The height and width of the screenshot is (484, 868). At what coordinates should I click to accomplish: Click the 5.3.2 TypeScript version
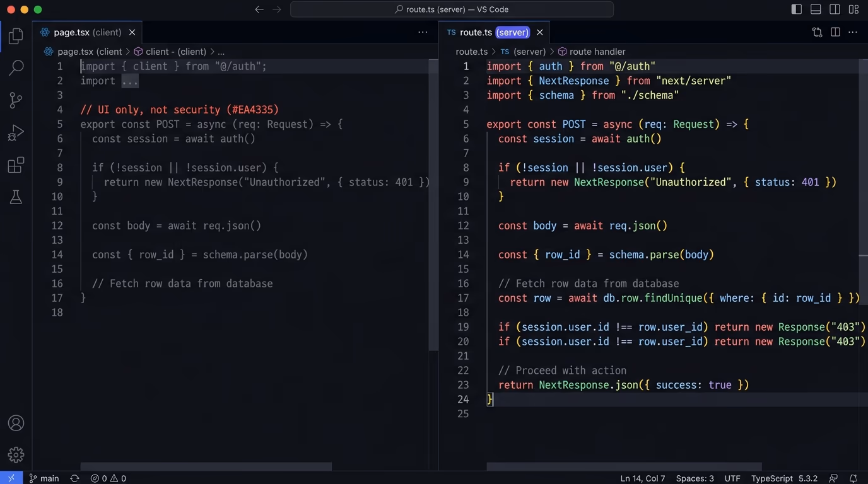pyautogui.click(x=808, y=478)
